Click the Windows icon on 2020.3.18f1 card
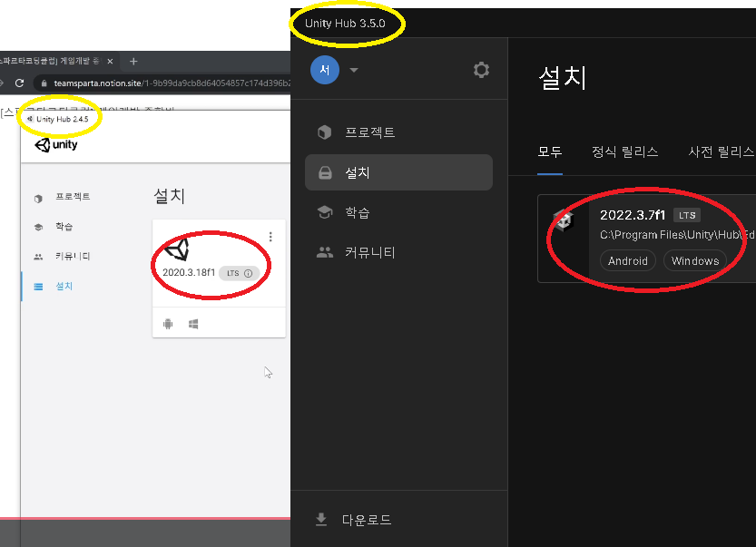The image size is (756, 547). pos(193,324)
